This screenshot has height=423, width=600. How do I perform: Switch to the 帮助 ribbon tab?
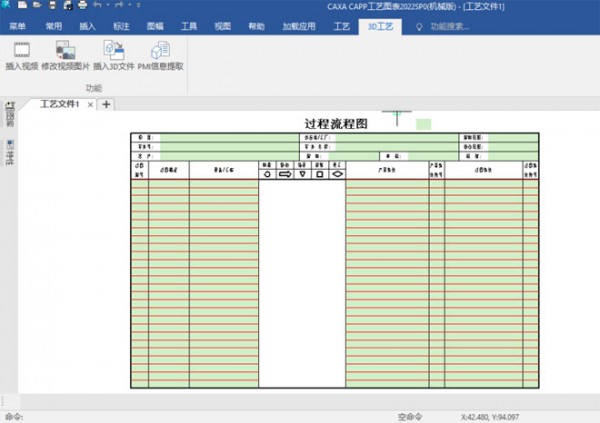click(256, 26)
